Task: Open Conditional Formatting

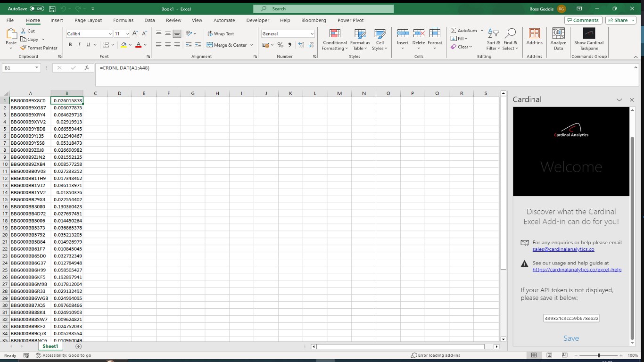Action: click(x=335, y=39)
